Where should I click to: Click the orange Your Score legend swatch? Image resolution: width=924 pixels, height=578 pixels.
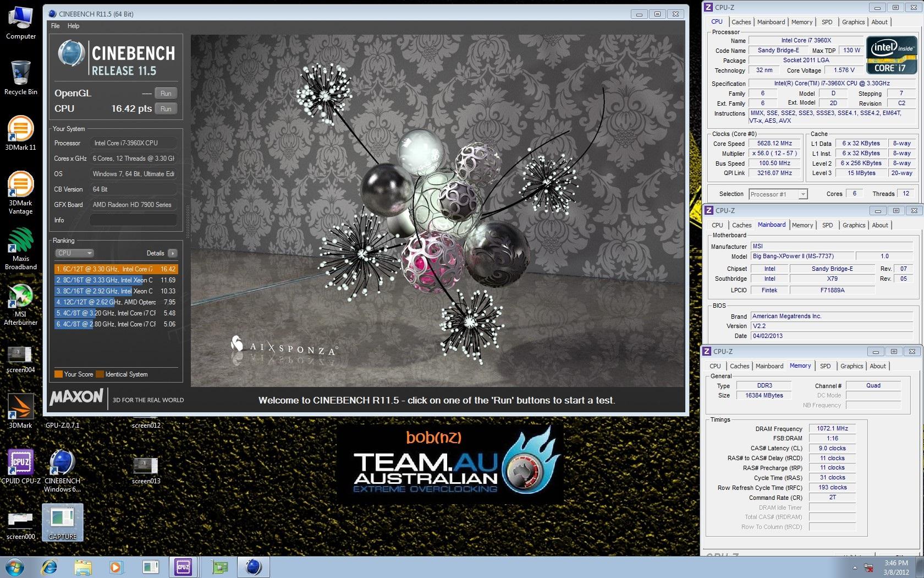(58, 374)
